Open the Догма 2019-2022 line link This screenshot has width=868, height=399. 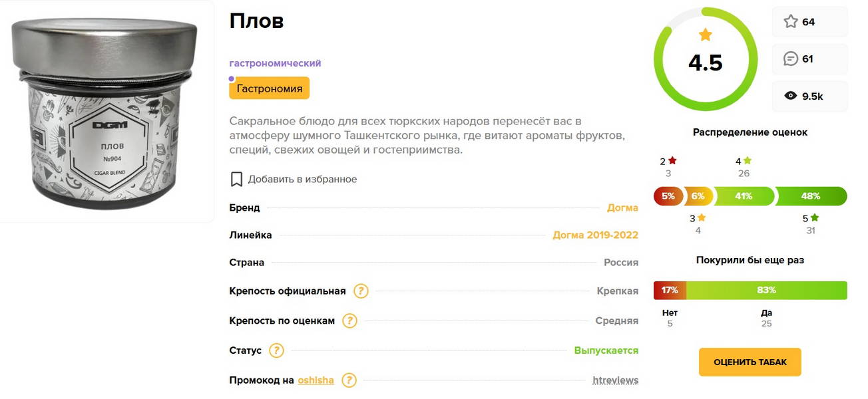[596, 235]
